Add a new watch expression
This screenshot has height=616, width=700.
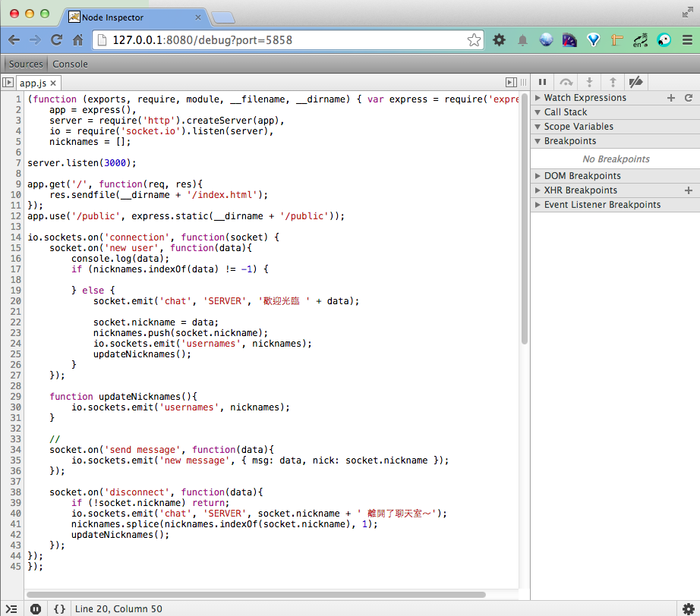coord(670,98)
